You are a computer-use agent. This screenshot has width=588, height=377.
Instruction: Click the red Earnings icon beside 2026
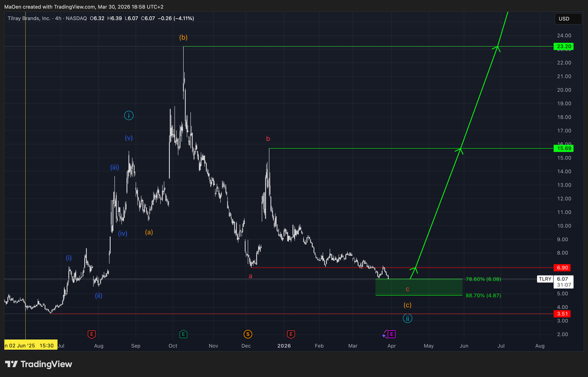click(x=291, y=334)
